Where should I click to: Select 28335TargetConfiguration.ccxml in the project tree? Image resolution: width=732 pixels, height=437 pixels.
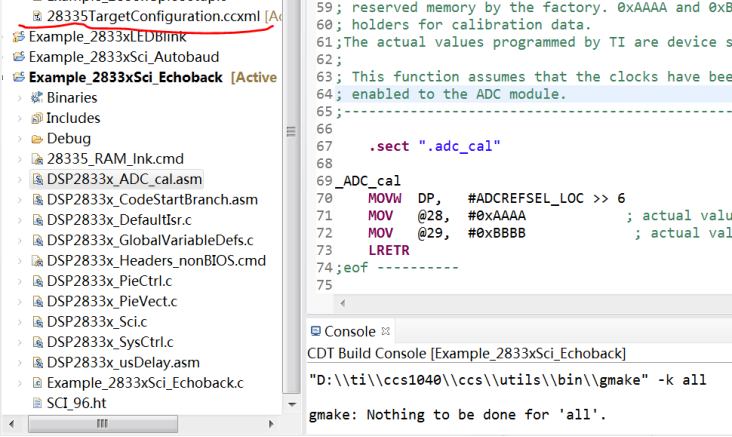pyautogui.click(x=153, y=16)
